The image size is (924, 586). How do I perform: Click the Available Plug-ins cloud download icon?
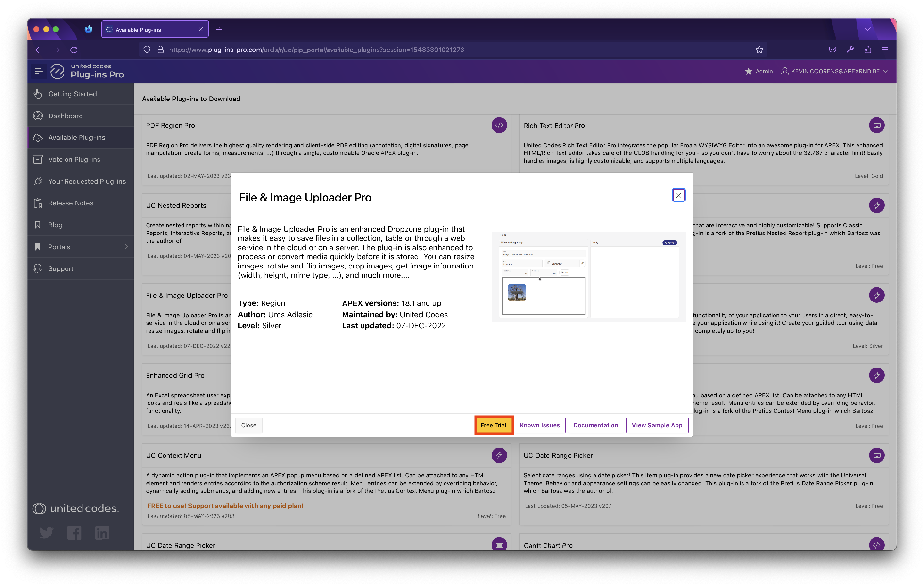pos(38,138)
